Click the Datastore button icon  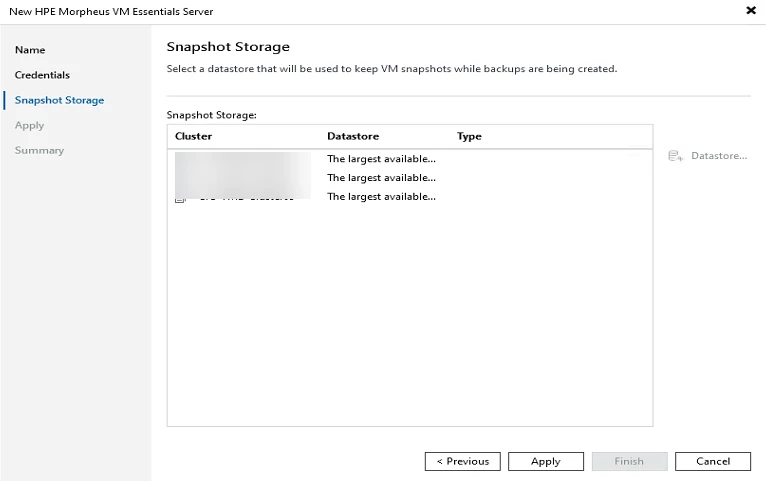[675, 156]
